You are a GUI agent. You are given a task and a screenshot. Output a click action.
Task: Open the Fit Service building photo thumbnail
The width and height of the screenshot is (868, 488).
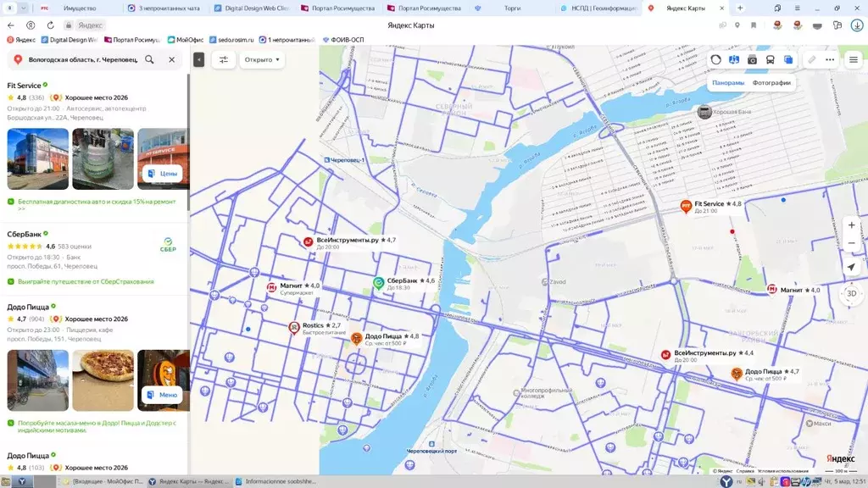38,159
